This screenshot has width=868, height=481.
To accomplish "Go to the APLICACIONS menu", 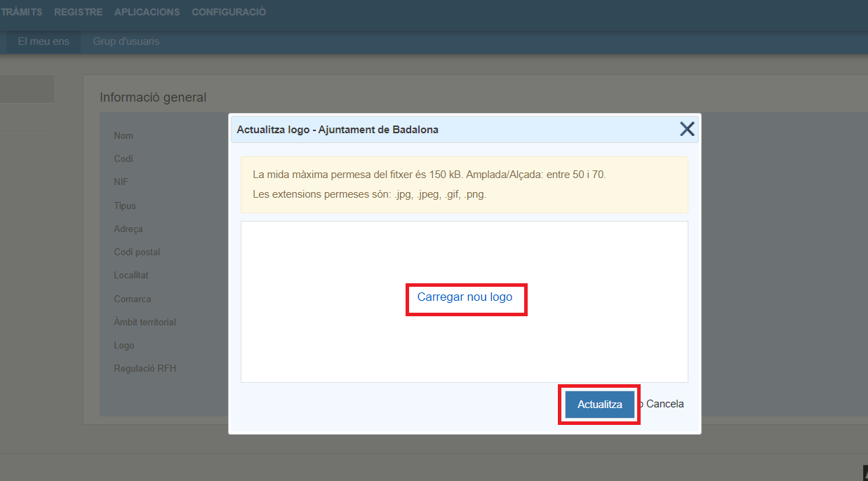I will click(x=147, y=13).
